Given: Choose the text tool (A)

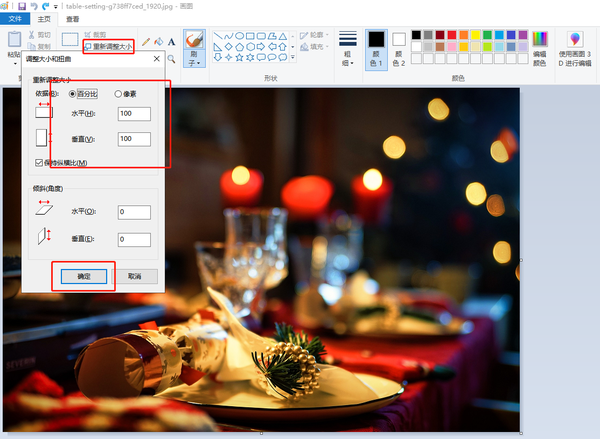Looking at the screenshot, I should tap(172, 42).
